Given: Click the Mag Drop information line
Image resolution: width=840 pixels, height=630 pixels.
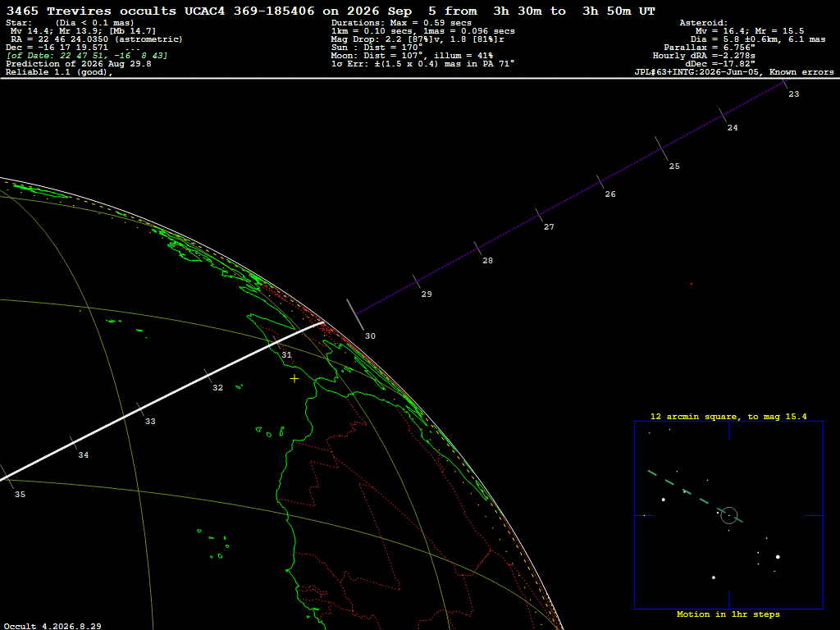Looking at the screenshot, I should pyautogui.click(x=418, y=39).
